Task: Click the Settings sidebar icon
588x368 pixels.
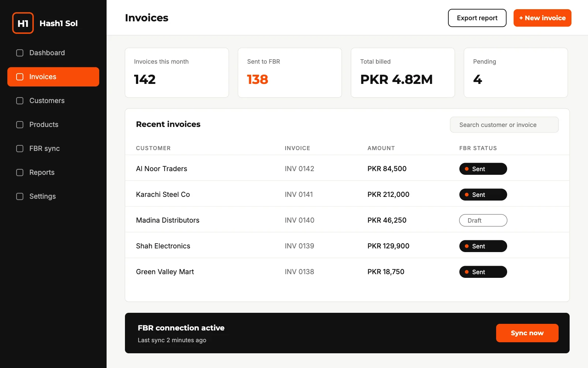Action: (x=20, y=197)
